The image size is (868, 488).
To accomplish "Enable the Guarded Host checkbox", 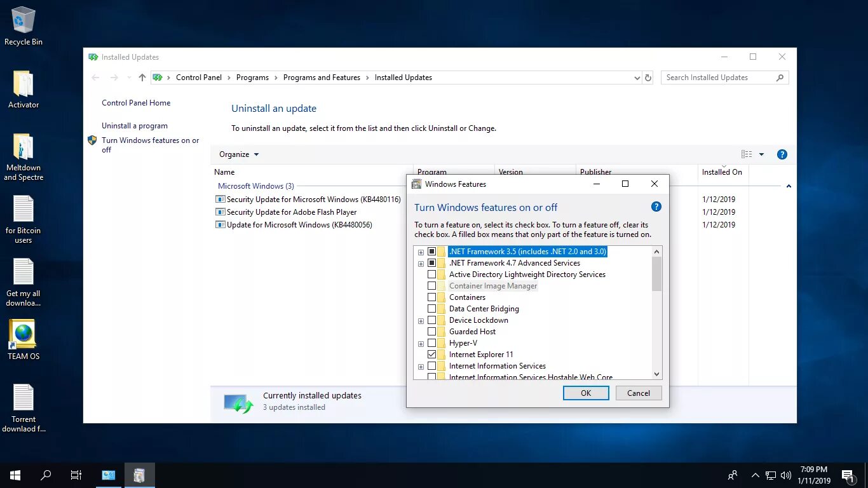I will [432, 332].
